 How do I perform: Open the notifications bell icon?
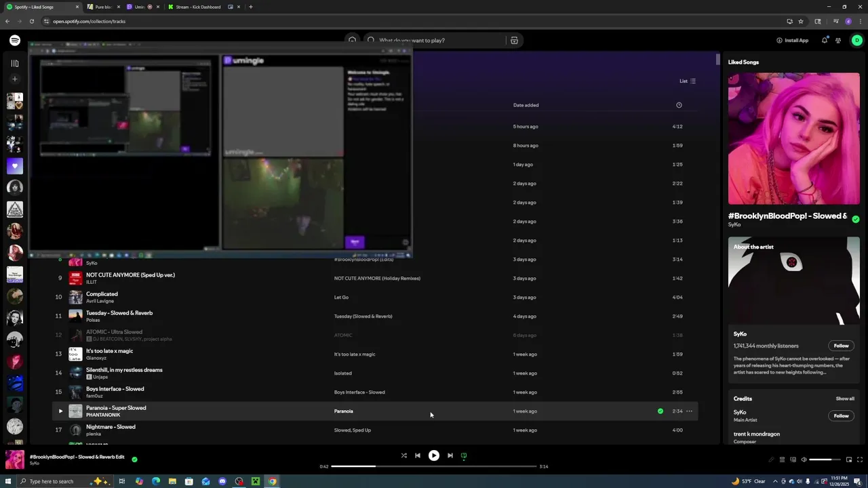(825, 41)
